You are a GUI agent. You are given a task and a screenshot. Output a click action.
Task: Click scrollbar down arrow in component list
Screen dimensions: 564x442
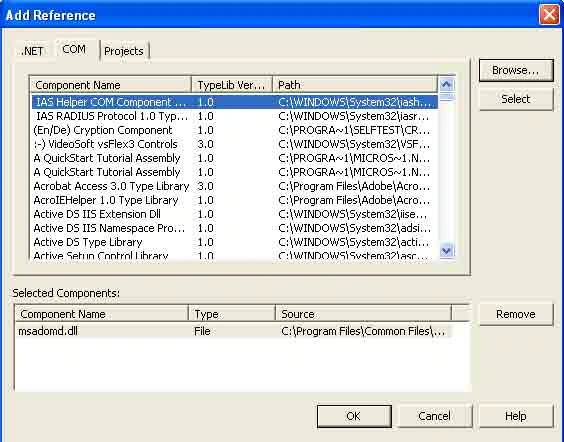coord(446,251)
